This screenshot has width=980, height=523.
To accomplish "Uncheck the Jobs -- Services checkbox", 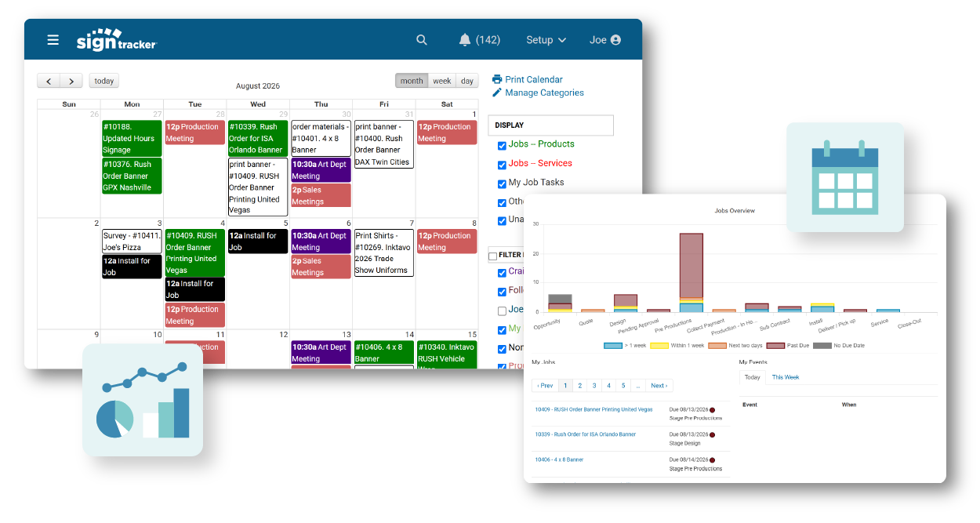I will [x=502, y=165].
